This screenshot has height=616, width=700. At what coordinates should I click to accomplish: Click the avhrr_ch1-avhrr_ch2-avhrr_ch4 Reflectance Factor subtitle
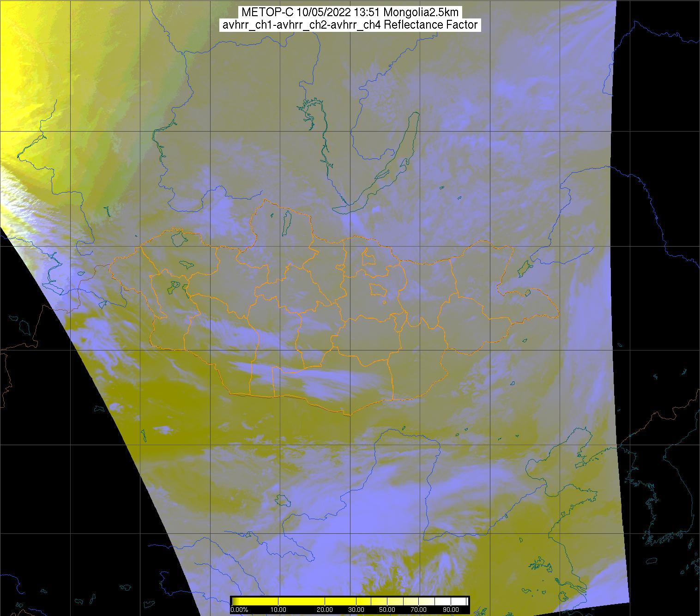click(x=350, y=25)
